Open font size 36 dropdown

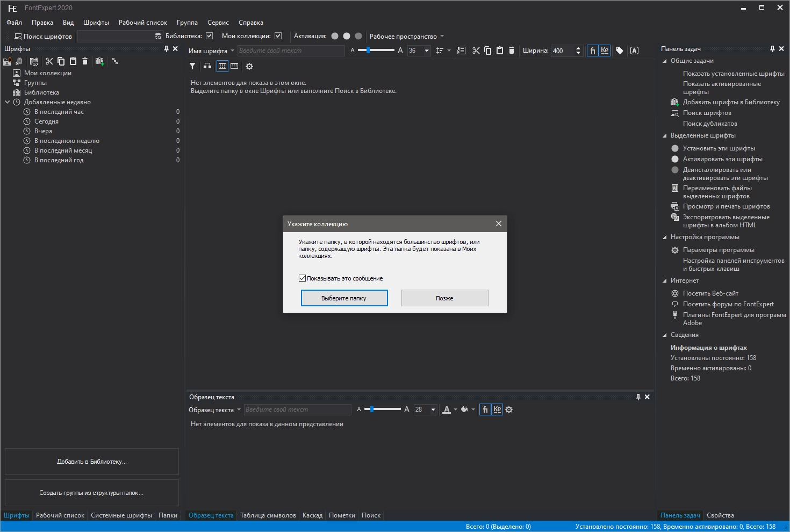pos(427,51)
